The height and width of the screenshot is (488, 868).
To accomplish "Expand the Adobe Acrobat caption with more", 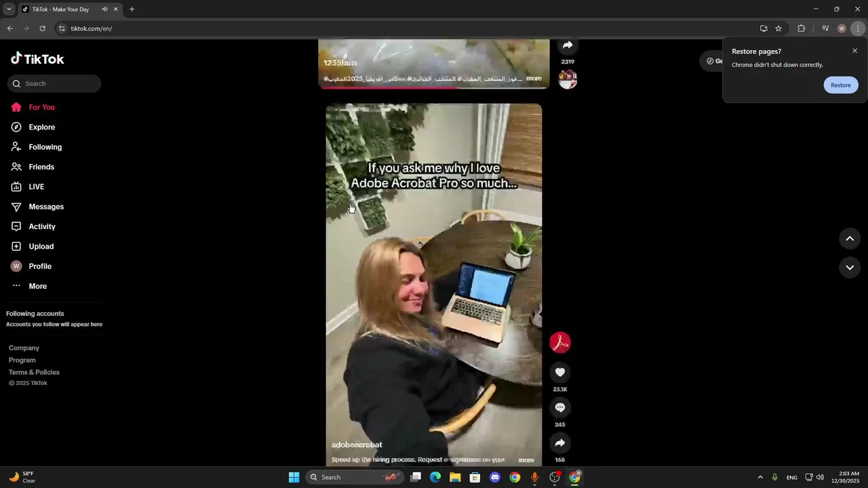I will [x=526, y=460].
